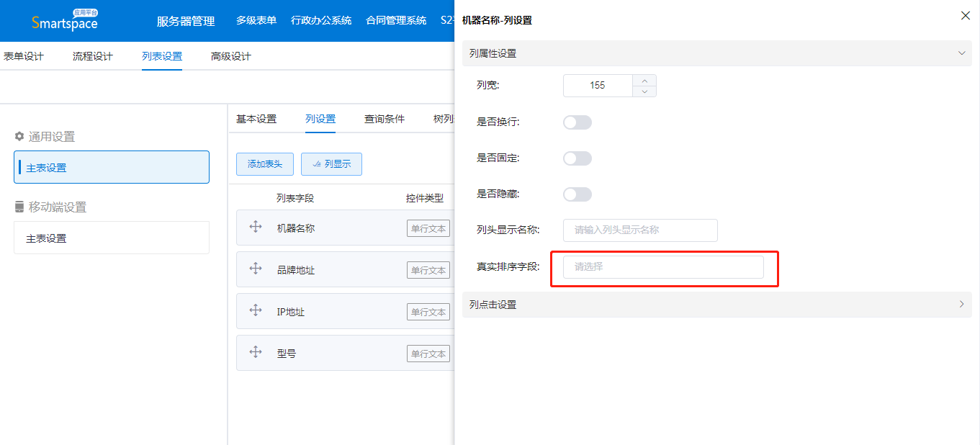Image resolution: width=980 pixels, height=445 pixels.
Task: Click the 控件类型 column header
Action: point(425,198)
